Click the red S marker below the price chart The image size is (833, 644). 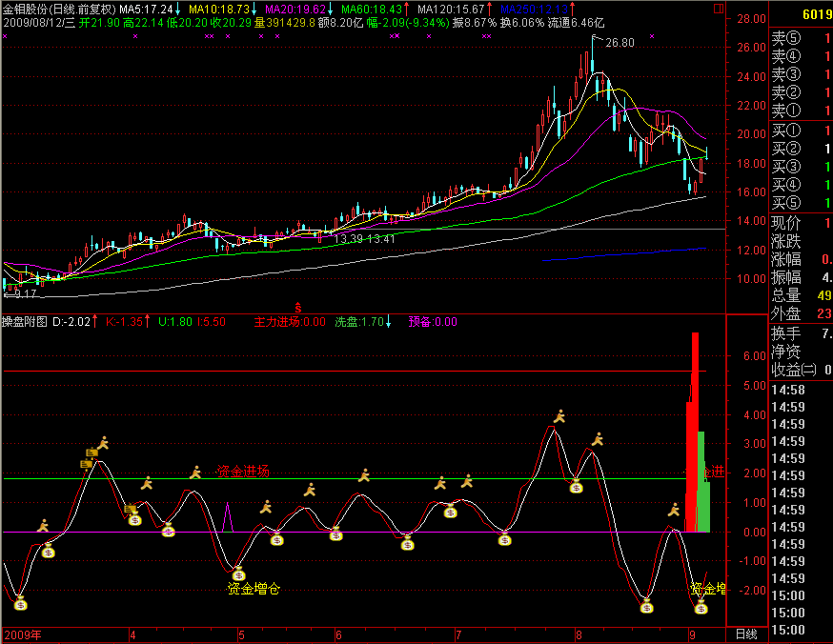pyautogui.click(x=297, y=308)
